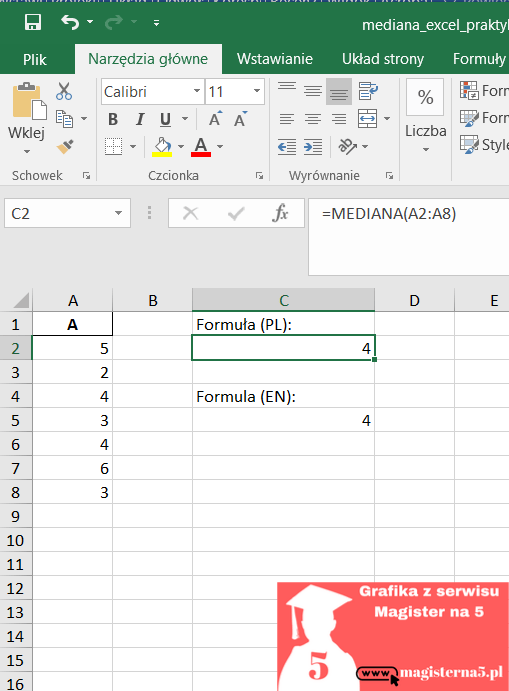Viewport: 509px width, 691px height.
Task: Undo the last action
Action: click(70, 22)
